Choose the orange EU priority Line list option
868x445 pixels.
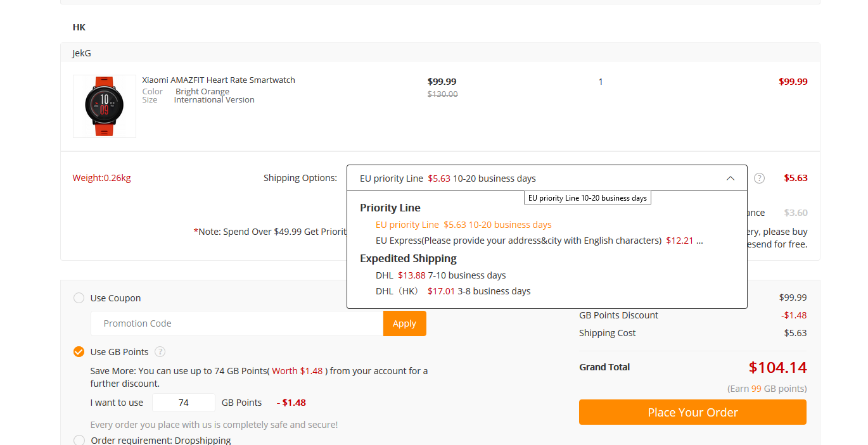pos(463,225)
